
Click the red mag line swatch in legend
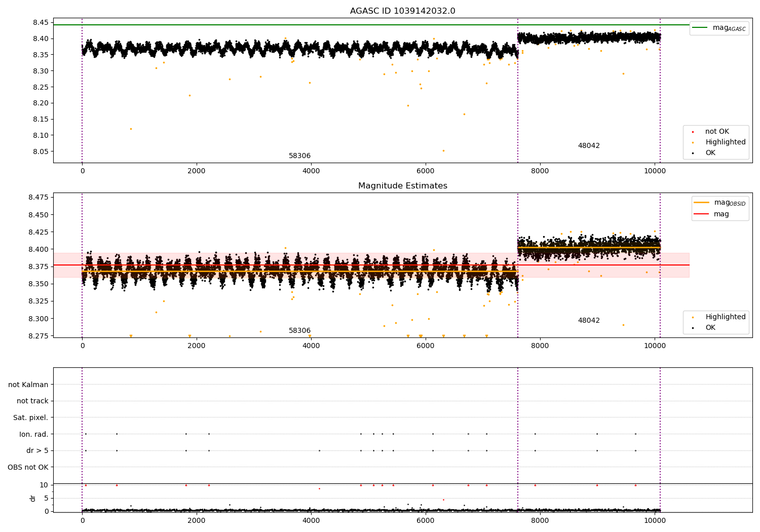pos(701,214)
